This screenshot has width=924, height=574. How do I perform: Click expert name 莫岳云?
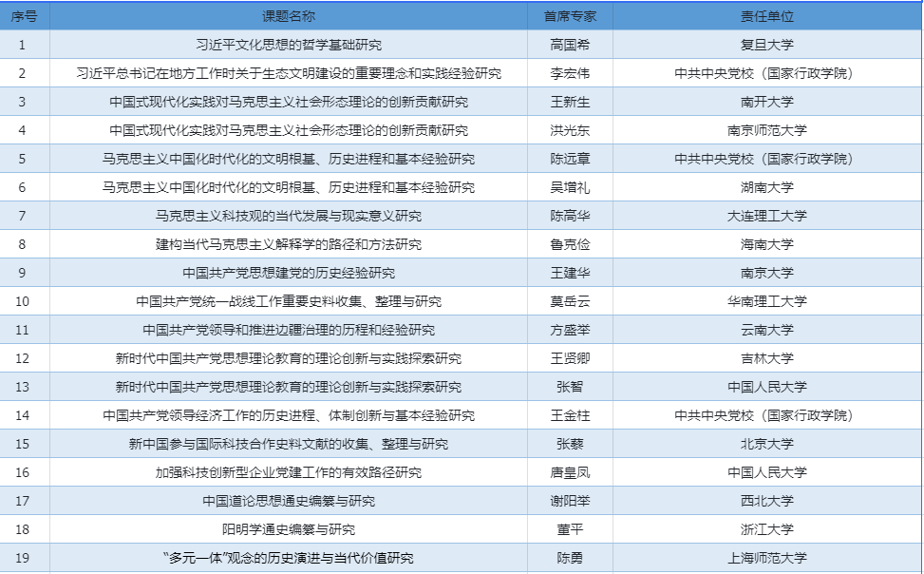point(570,301)
